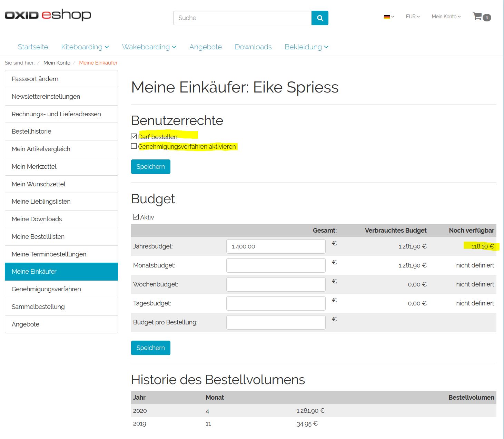Focus the Suche search field
The image size is (504, 439).
[242, 18]
